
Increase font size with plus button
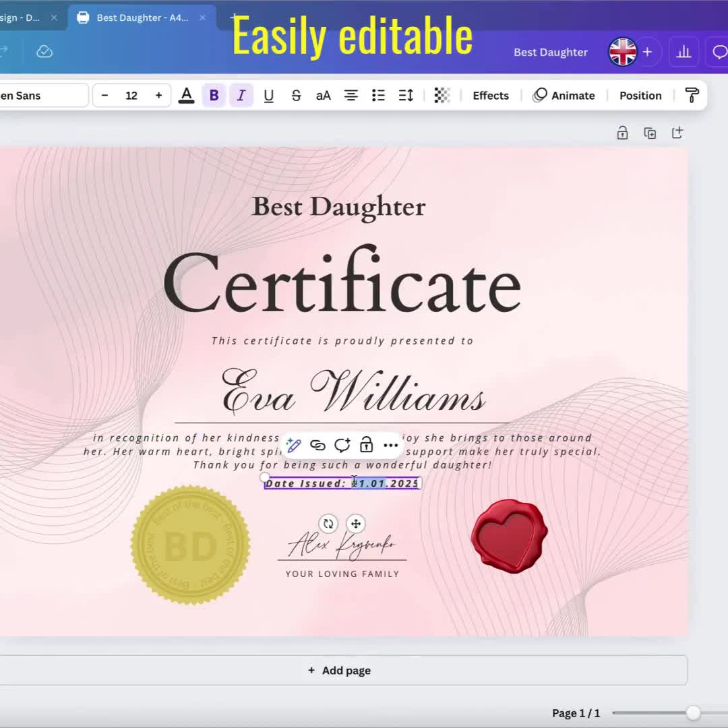click(x=158, y=96)
